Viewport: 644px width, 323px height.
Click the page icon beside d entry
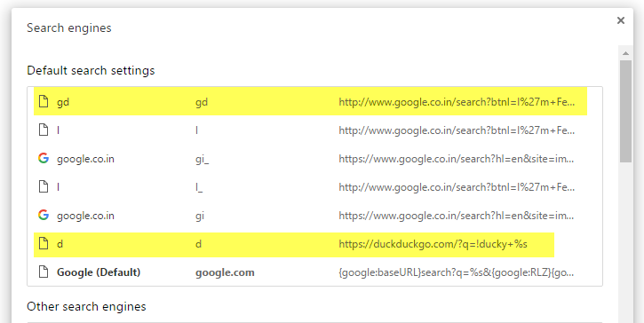point(44,243)
